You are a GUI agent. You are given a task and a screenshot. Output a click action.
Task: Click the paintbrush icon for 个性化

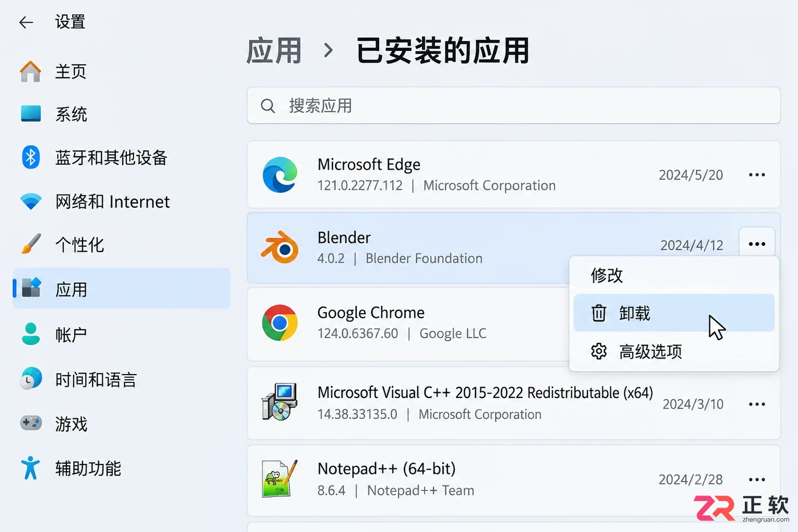tap(31, 244)
